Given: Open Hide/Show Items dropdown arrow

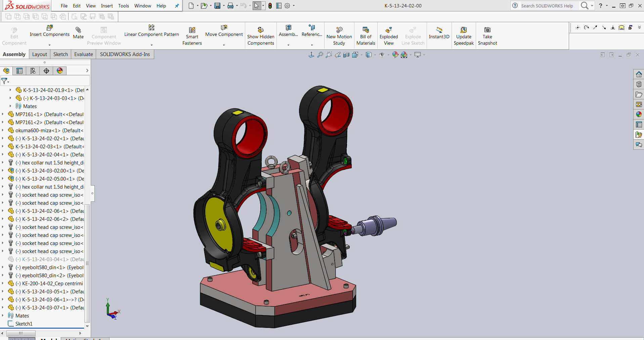Looking at the screenshot, I should [x=388, y=55].
